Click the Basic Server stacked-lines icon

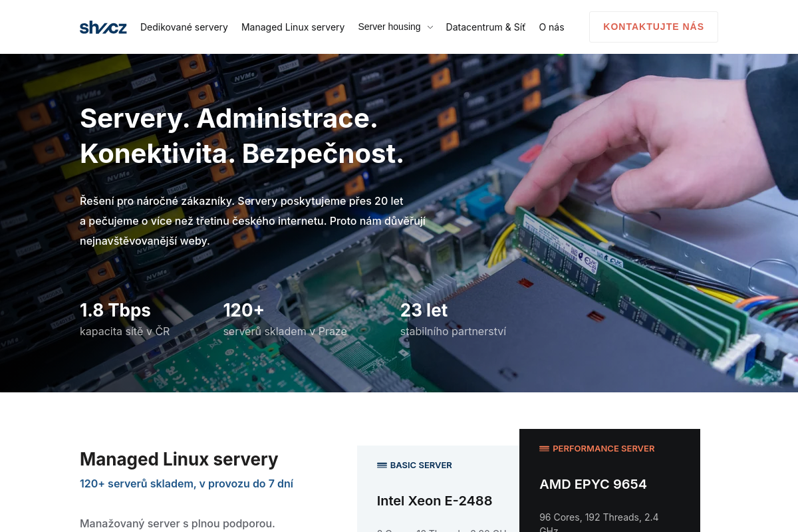[x=382, y=465]
